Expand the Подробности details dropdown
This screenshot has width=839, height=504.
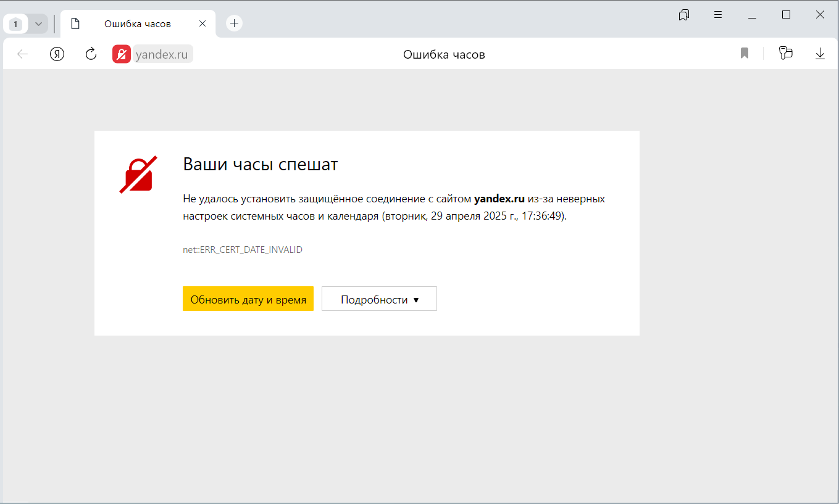coord(379,299)
